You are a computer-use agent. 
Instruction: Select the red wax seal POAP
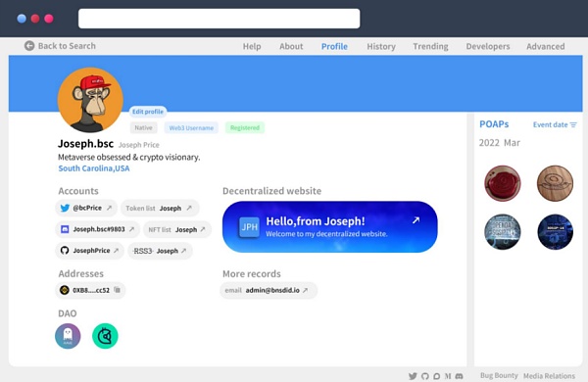(503, 183)
